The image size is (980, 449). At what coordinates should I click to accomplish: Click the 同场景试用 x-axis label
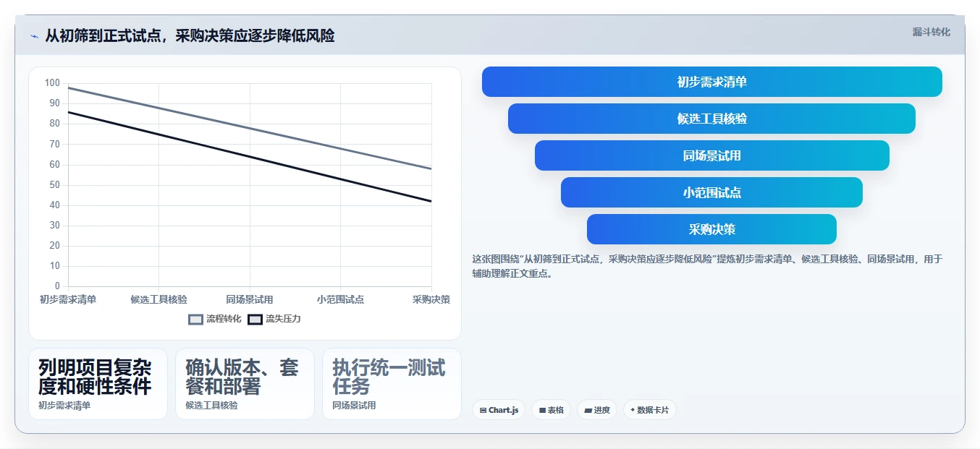250,299
